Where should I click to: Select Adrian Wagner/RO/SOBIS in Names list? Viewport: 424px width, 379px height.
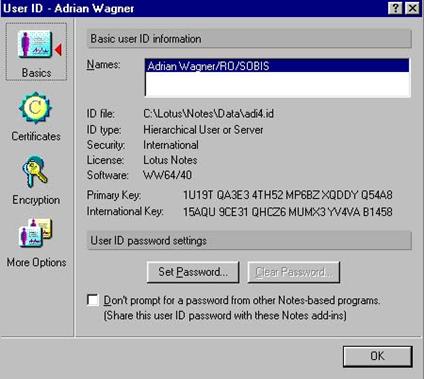[277, 66]
